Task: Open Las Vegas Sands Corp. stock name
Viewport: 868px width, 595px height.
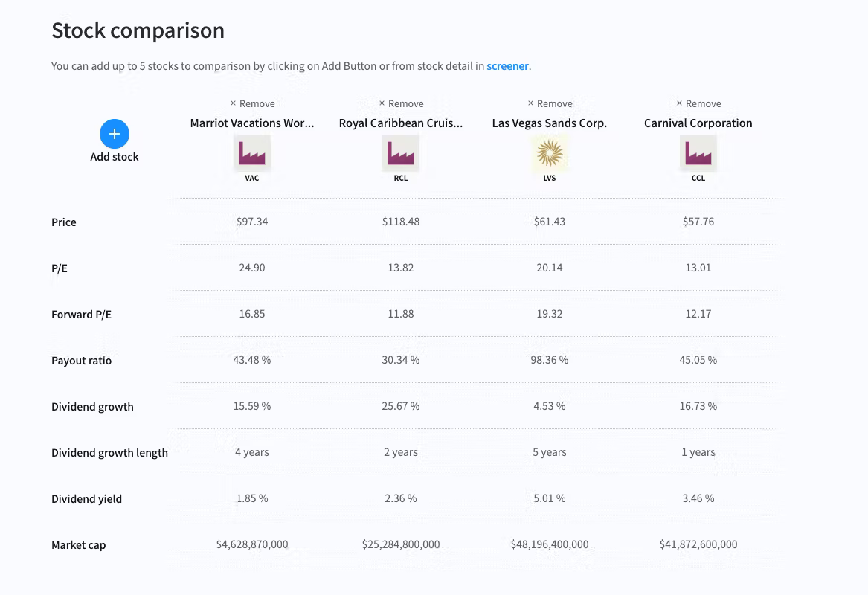Action: click(550, 123)
